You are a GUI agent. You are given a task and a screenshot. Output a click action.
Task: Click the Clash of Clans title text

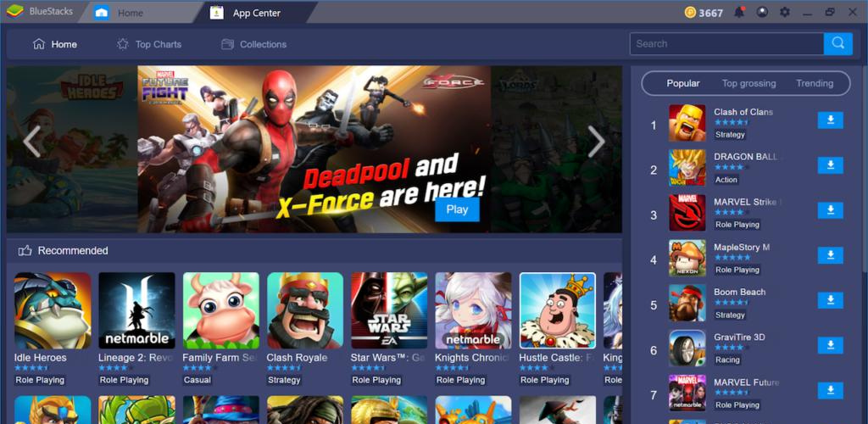point(743,112)
